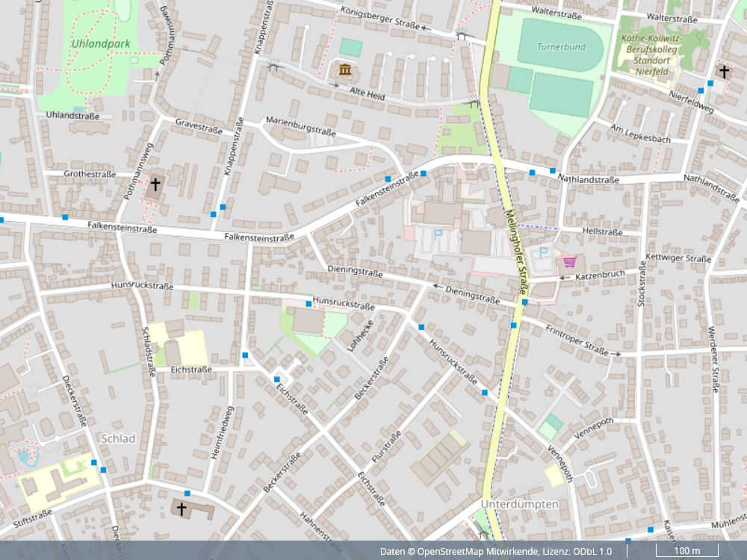Select the Unterdümpten district label

pos(519,504)
